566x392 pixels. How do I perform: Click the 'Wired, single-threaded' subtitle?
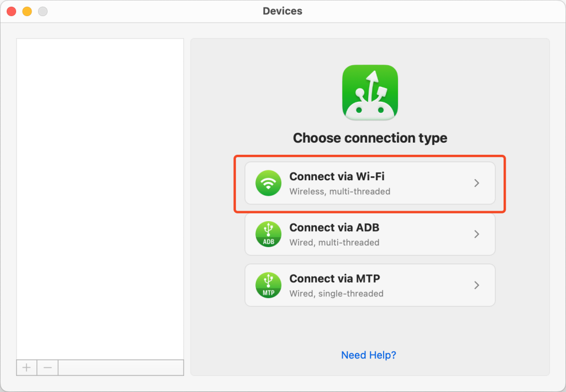click(337, 294)
